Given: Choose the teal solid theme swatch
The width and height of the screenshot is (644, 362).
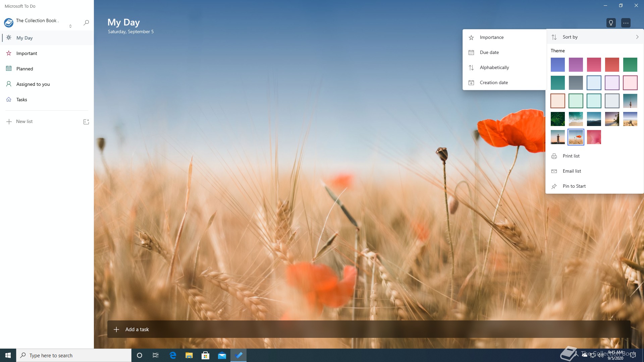Looking at the screenshot, I should (x=557, y=83).
